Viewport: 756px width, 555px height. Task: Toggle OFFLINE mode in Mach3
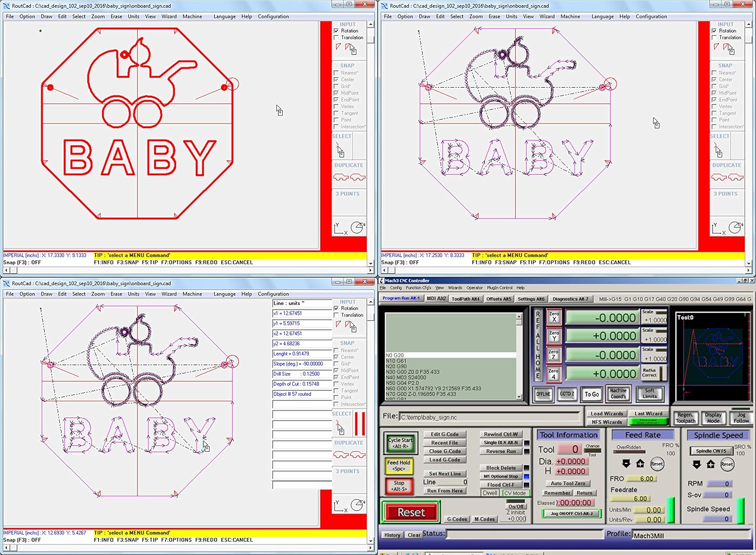[543, 394]
